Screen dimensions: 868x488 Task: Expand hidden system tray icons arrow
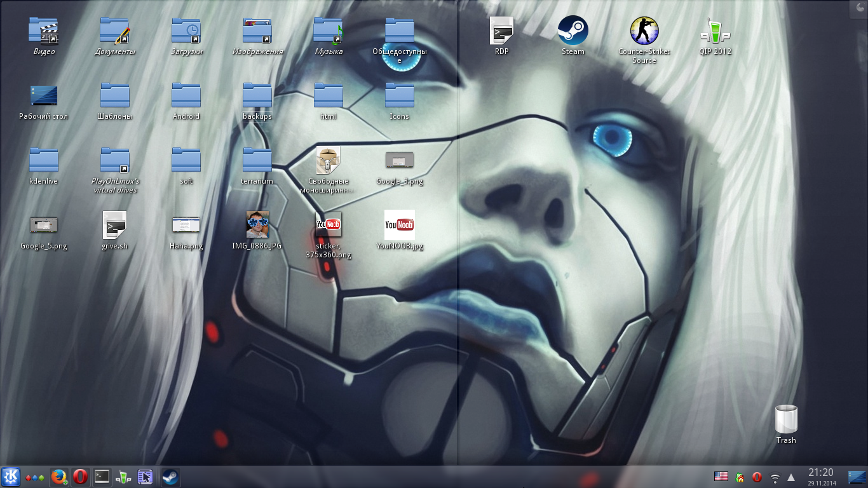791,477
